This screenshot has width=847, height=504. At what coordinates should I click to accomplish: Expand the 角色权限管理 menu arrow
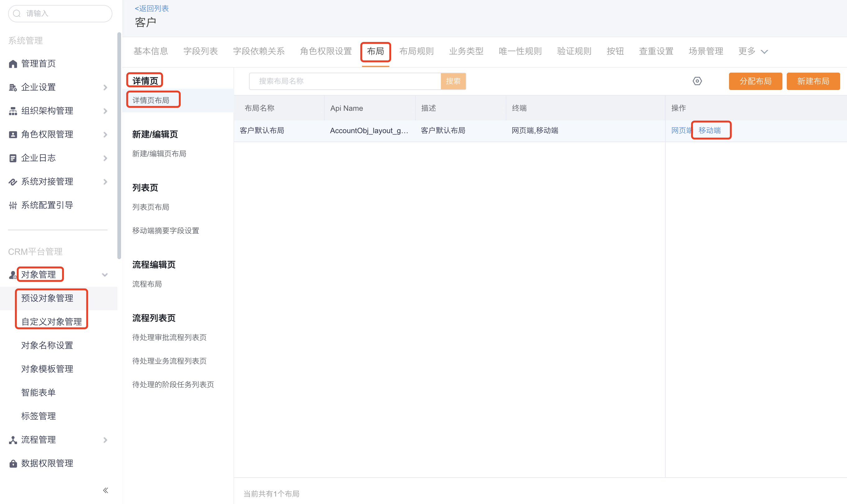click(x=105, y=135)
